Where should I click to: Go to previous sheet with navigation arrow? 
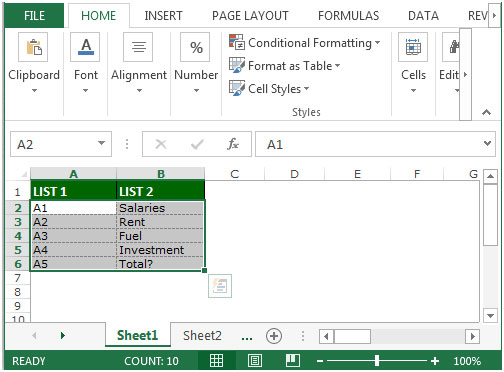(x=34, y=335)
